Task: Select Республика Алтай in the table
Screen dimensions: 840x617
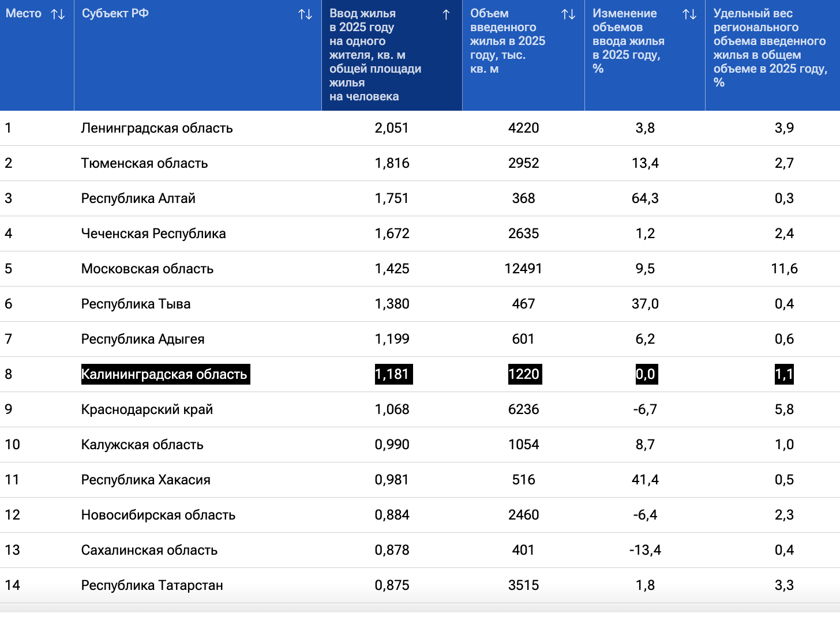Action: click(138, 198)
